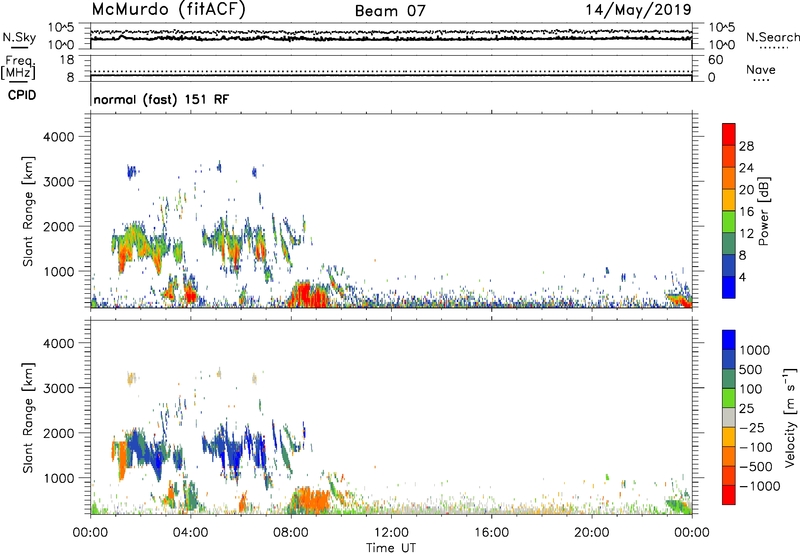The width and height of the screenshot is (800, 554).
Task: Pick the blue top segment of Velocity colorbar
Action: [729, 340]
